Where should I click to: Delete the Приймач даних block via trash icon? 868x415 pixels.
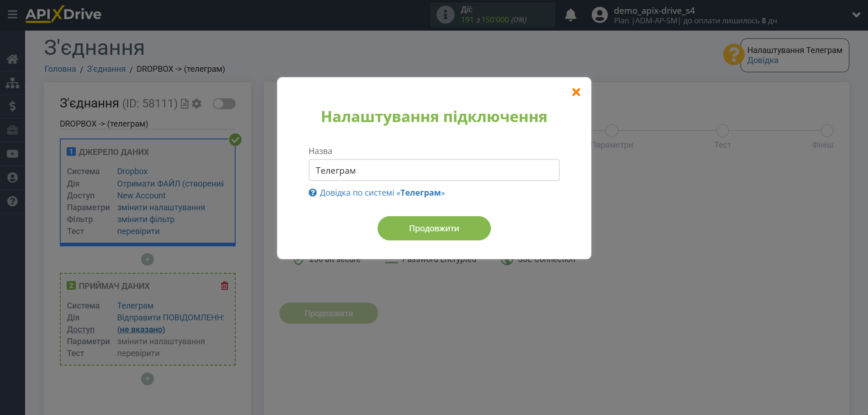[224, 285]
